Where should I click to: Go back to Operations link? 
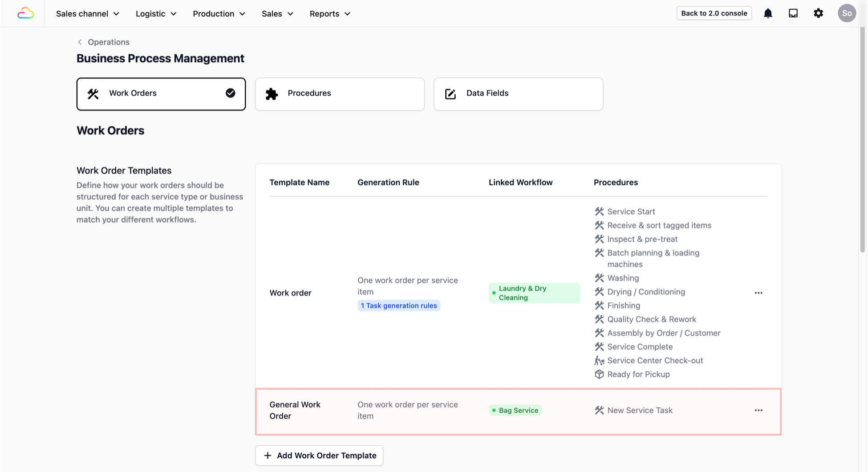pyautogui.click(x=109, y=42)
